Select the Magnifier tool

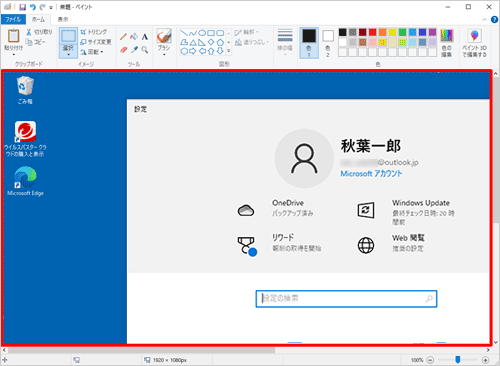click(145, 50)
